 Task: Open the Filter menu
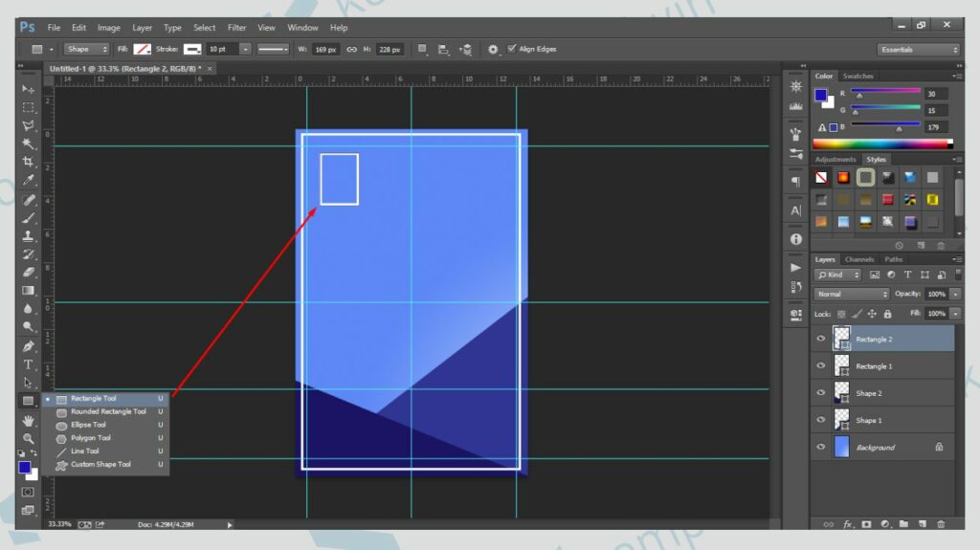[x=236, y=28]
